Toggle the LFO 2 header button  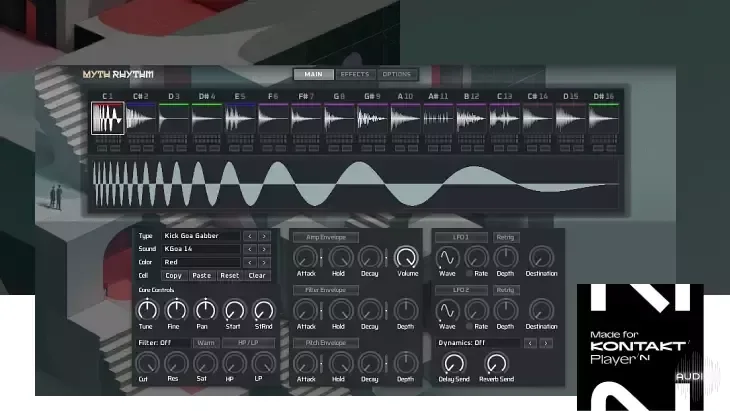coord(461,290)
